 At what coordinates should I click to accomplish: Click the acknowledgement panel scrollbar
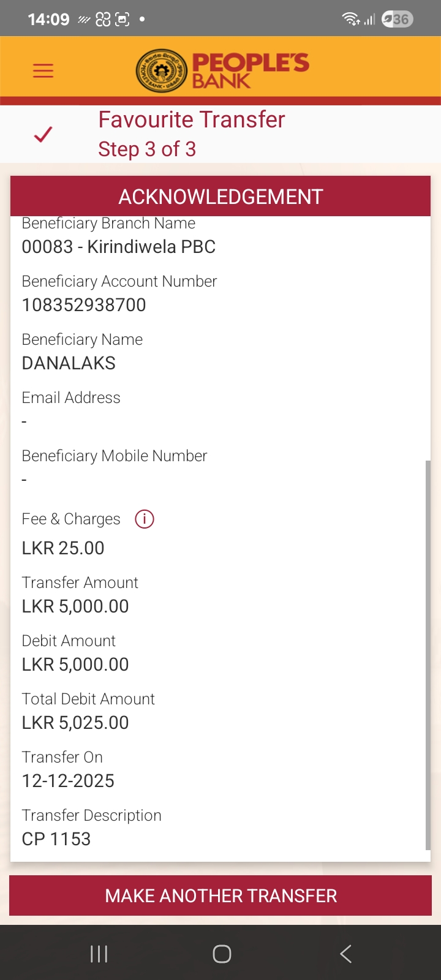coord(428,654)
